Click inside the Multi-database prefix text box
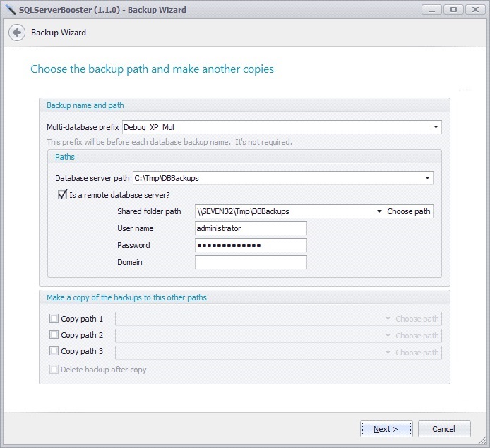 pyautogui.click(x=277, y=127)
